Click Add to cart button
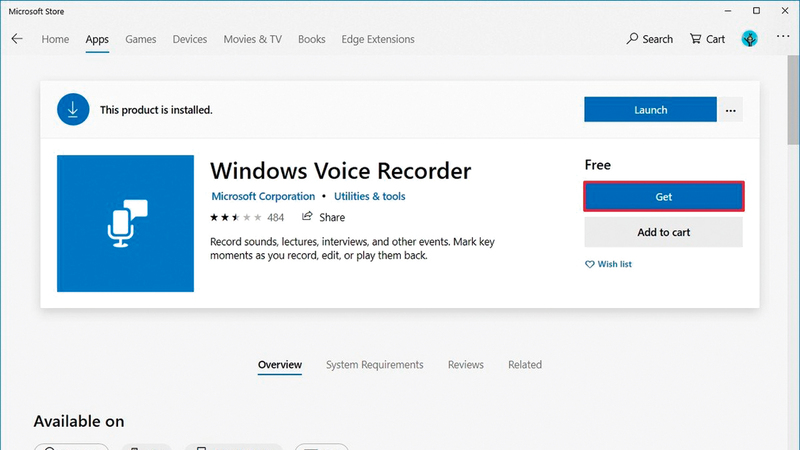800x450 pixels. pyautogui.click(x=663, y=232)
